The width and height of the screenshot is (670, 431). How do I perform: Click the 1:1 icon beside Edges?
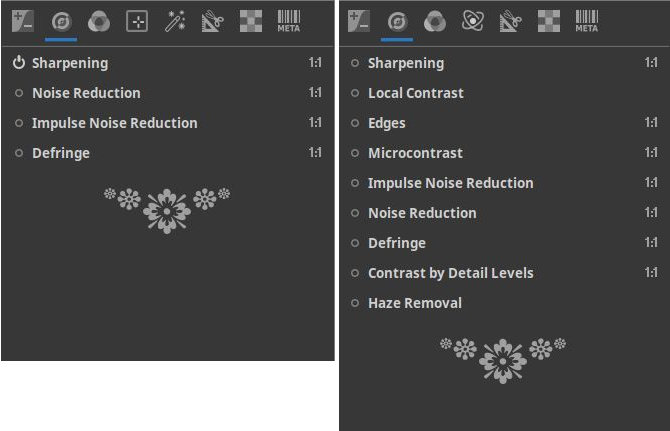pos(651,123)
